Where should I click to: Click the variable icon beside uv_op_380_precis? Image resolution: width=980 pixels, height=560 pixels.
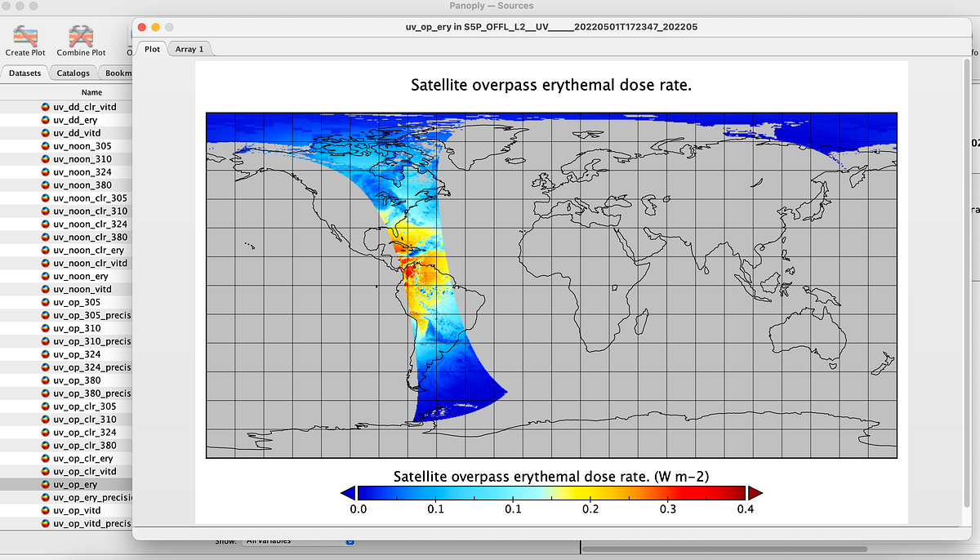(44, 393)
